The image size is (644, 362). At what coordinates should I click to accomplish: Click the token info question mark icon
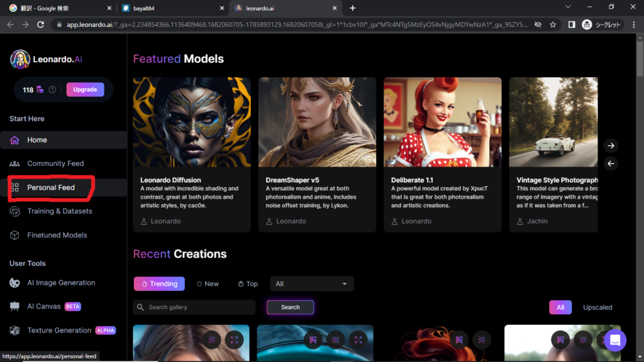pyautogui.click(x=52, y=90)
